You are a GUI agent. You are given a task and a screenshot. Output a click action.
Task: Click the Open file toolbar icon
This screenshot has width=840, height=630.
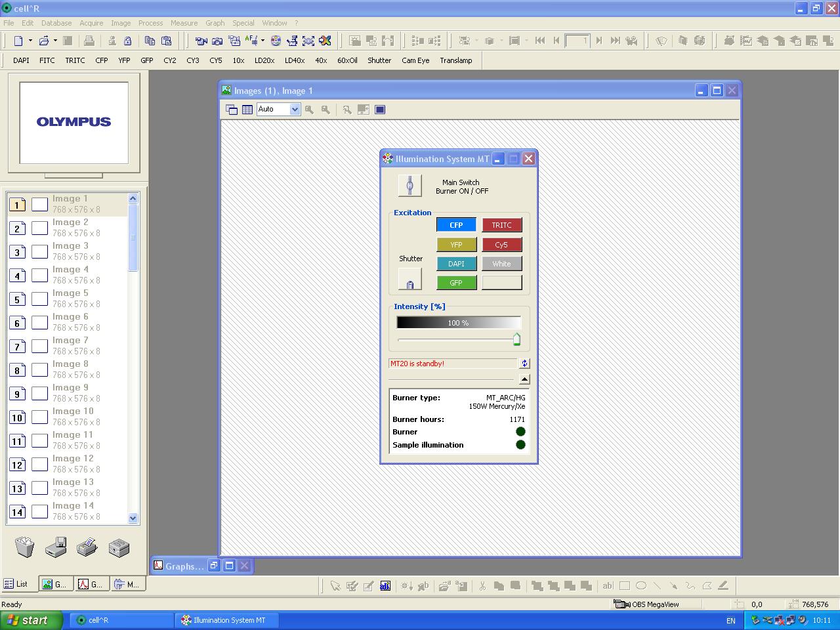click(43, 41)
